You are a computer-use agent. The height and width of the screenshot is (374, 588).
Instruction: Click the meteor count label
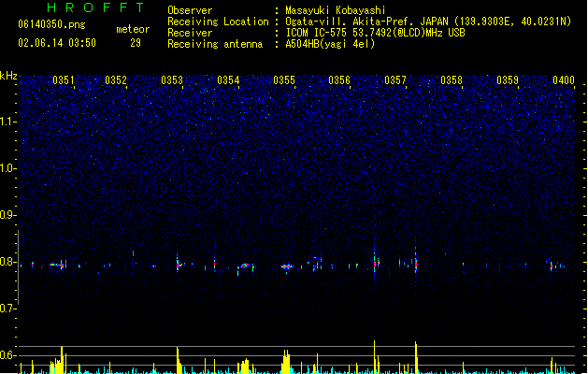(133, 29)
